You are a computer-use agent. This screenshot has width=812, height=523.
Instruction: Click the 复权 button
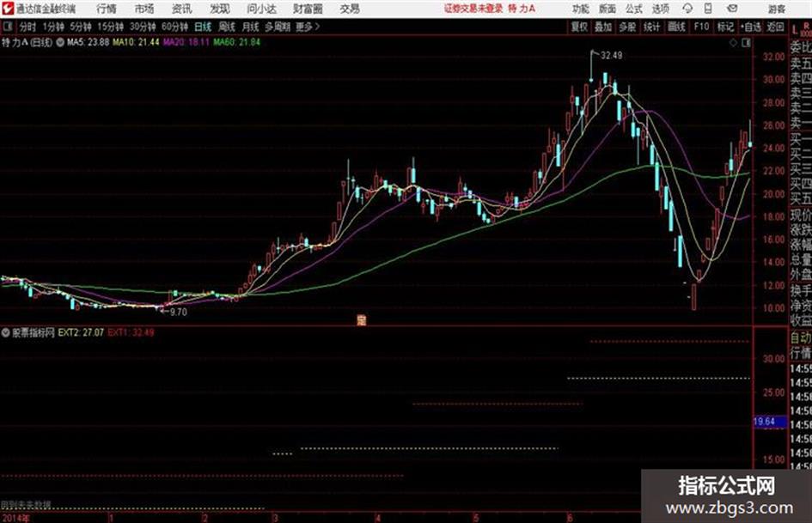click(x=579, y=27)
